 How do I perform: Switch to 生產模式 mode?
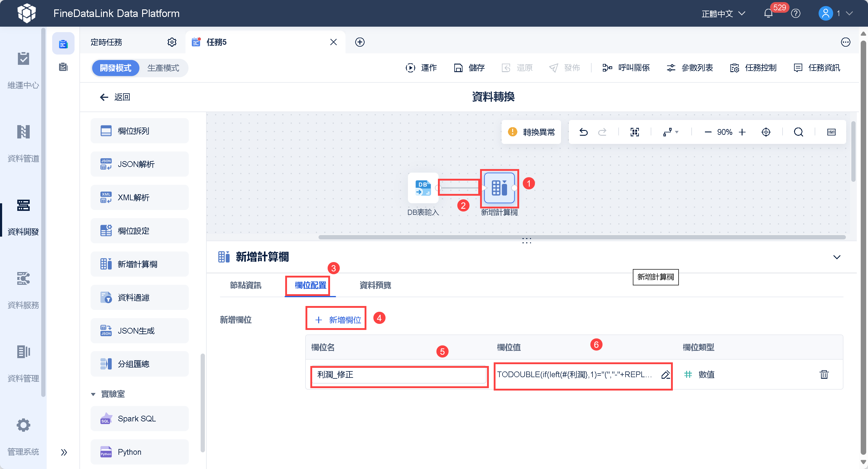(163, 68)
